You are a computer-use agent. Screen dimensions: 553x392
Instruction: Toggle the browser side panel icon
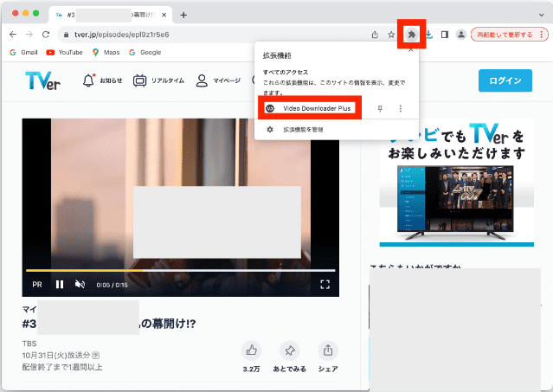pos(445,35)
